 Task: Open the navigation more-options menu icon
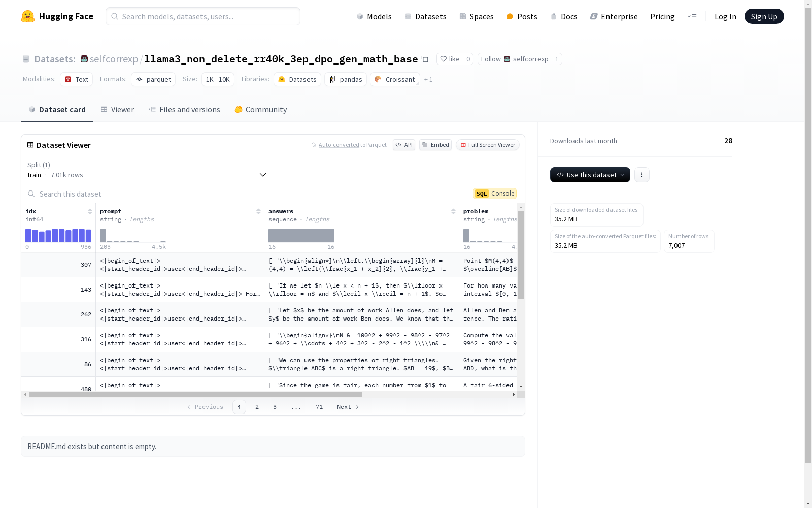692,16
